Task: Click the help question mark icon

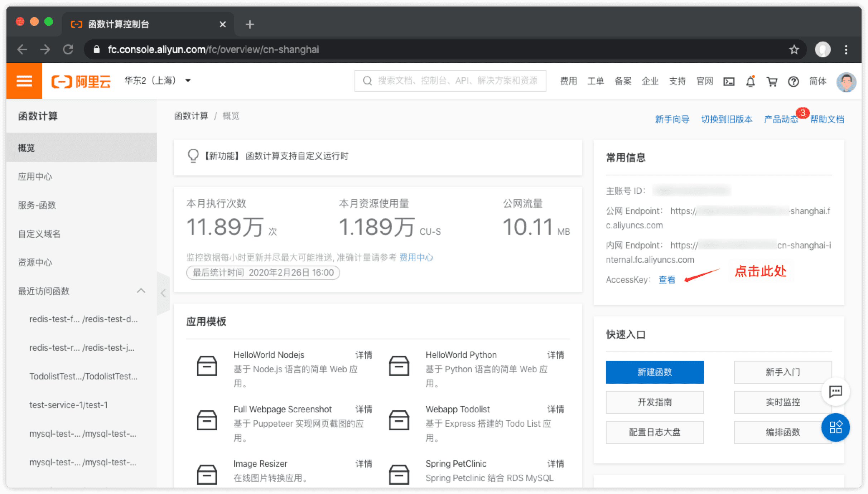Action: (794, 82)
